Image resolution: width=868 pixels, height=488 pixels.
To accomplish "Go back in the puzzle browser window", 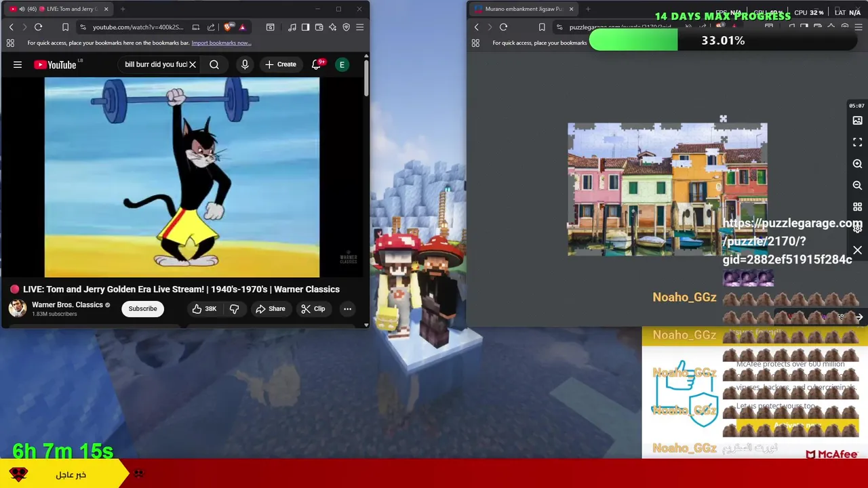I will tap(476, 27).
